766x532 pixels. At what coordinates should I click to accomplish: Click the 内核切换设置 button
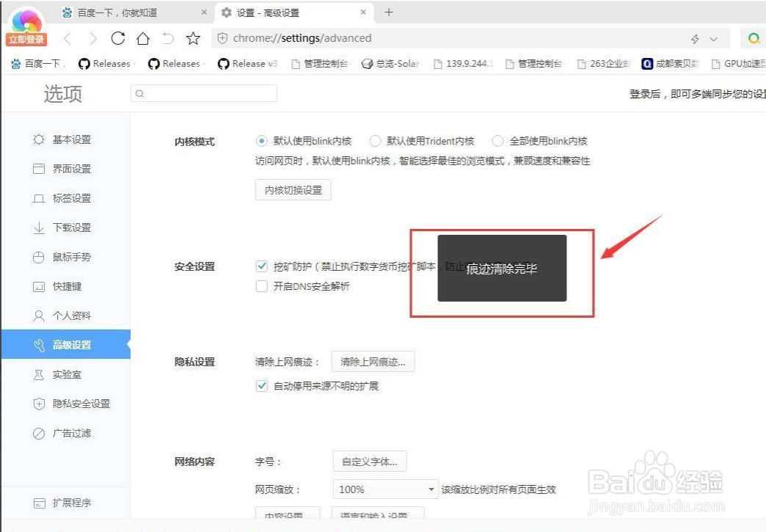tap(293, 189)
